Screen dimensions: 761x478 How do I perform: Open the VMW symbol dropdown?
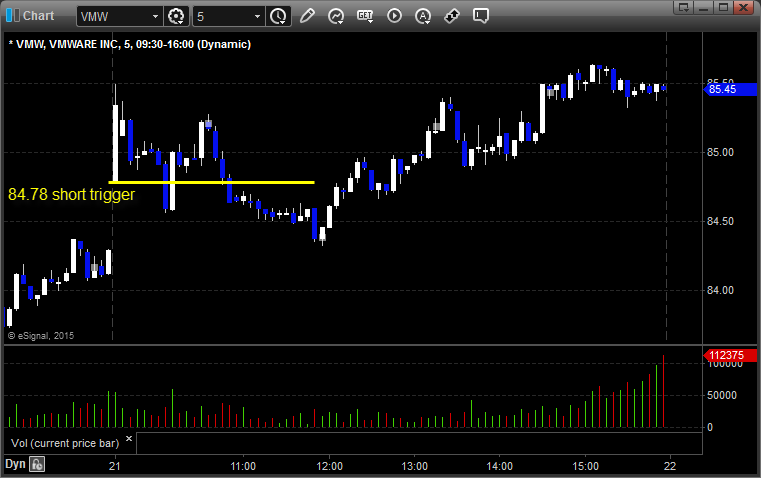pyautogui.click(x=155, y=16)
